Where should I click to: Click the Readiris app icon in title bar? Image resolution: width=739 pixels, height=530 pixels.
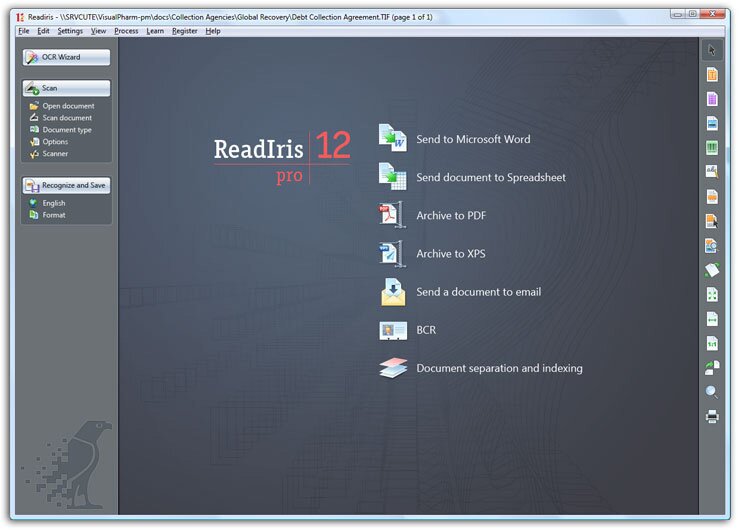(x=20, y=17)
